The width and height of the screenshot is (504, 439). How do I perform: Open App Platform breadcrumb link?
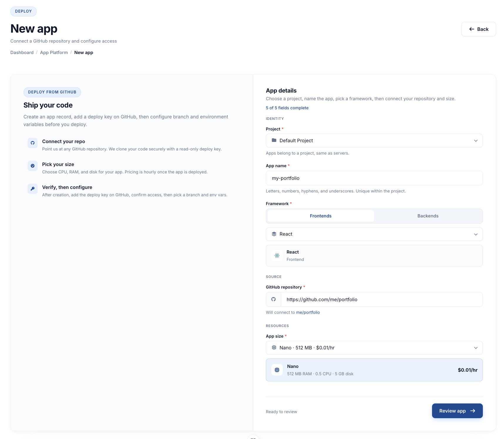tap(54, 53)
